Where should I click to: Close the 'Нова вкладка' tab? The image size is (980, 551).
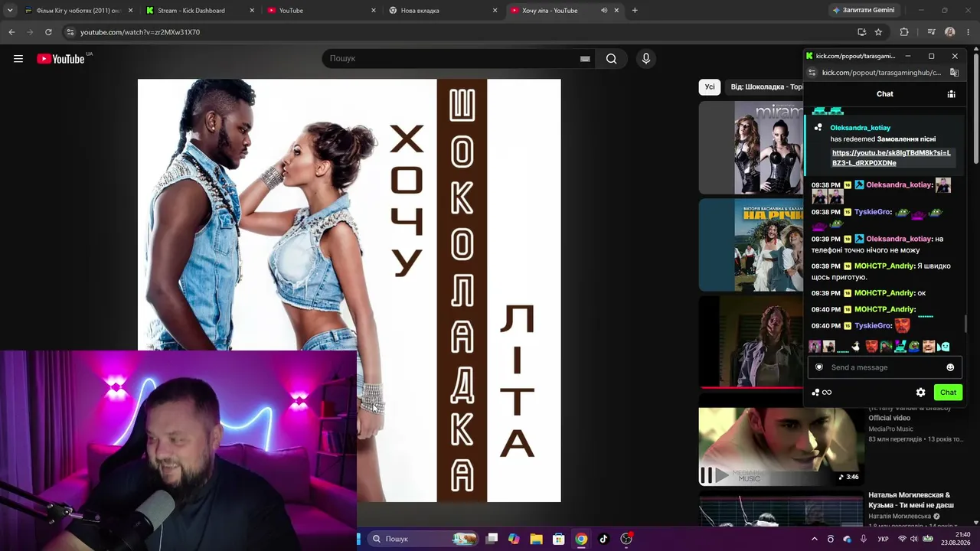(495, 11)
